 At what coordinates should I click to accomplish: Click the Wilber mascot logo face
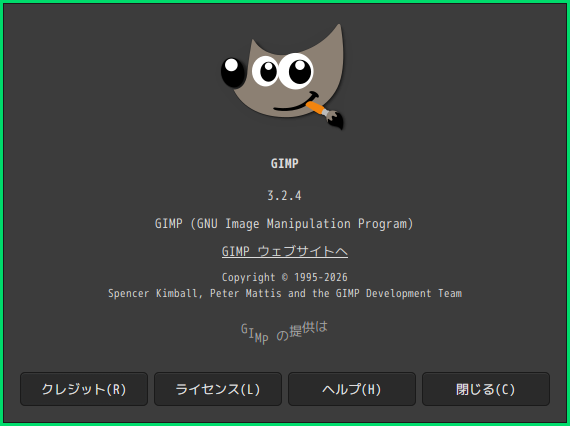[282, 77]
